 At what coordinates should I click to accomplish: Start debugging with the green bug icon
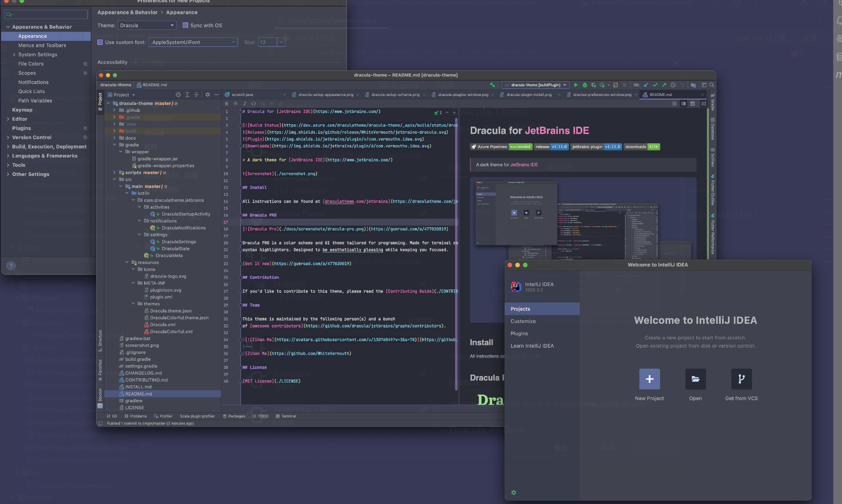pos(585,85)
